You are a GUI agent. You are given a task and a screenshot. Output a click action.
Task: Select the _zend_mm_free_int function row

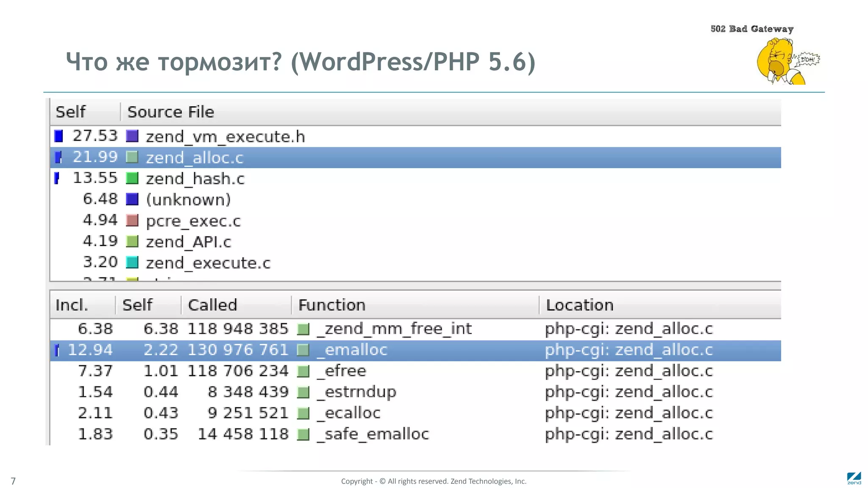pos(415,329)
